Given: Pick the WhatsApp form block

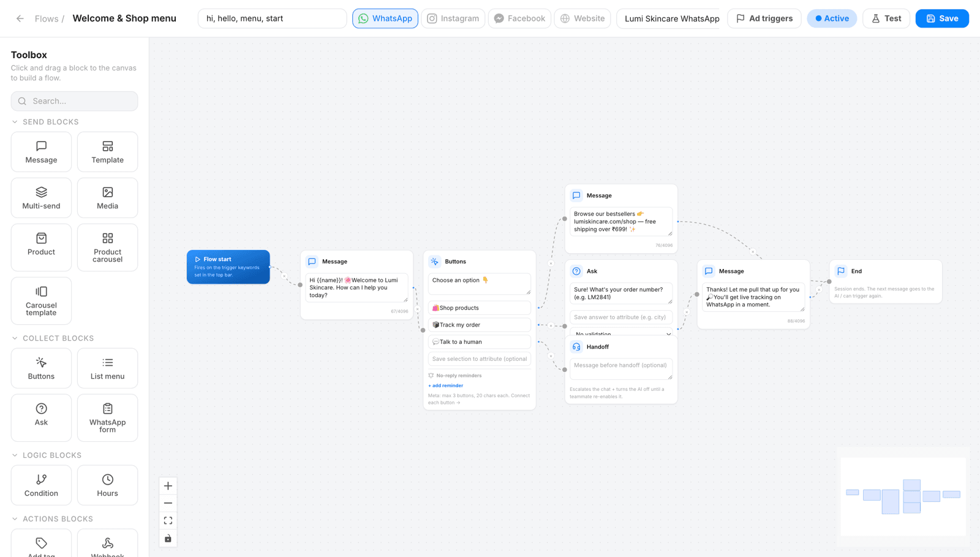Looking at the screenshot, I should click(x=107, y=418).
